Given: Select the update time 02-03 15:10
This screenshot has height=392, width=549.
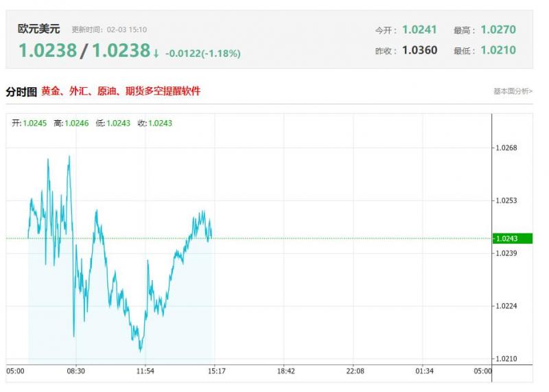Looking at the screenshot, I should 127,30.
